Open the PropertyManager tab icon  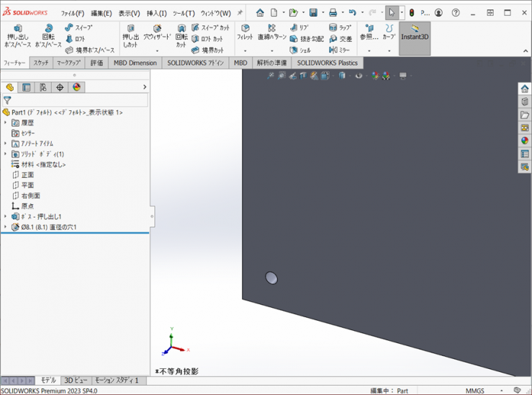tap(27, 87)
